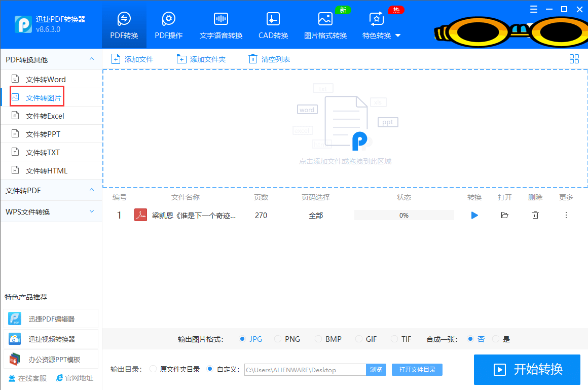Click the add-file drop area
The image size is (588, 390).
click(345, 128)
